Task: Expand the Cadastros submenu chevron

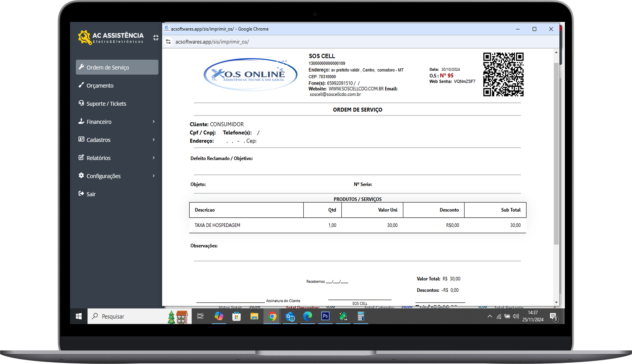Action: pos(153,140)
